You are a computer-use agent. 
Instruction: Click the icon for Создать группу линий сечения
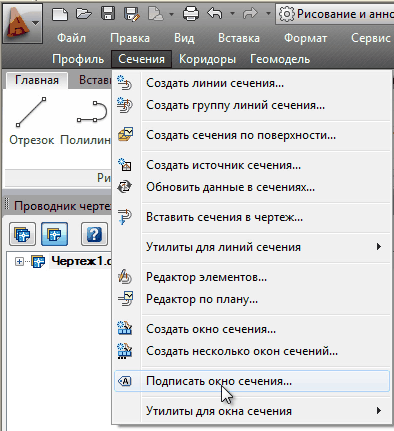125,105
